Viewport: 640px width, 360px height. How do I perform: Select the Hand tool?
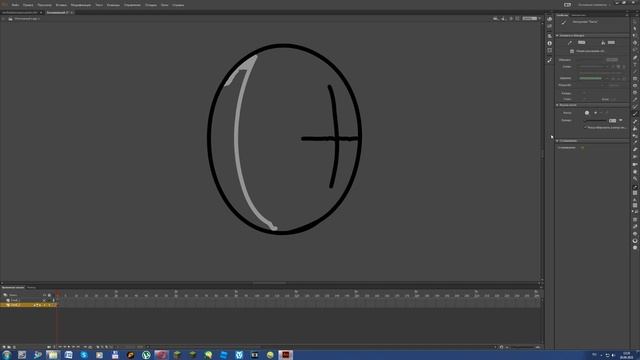click(x=635, y=171)
